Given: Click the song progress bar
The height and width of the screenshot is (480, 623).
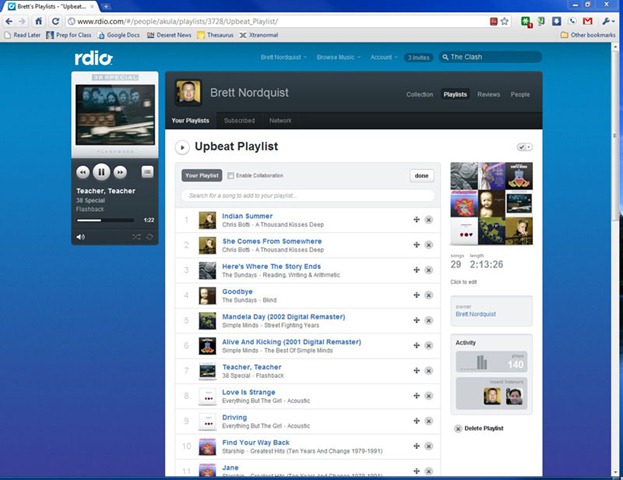Looking at the screenshot, I should click(105, 219).
